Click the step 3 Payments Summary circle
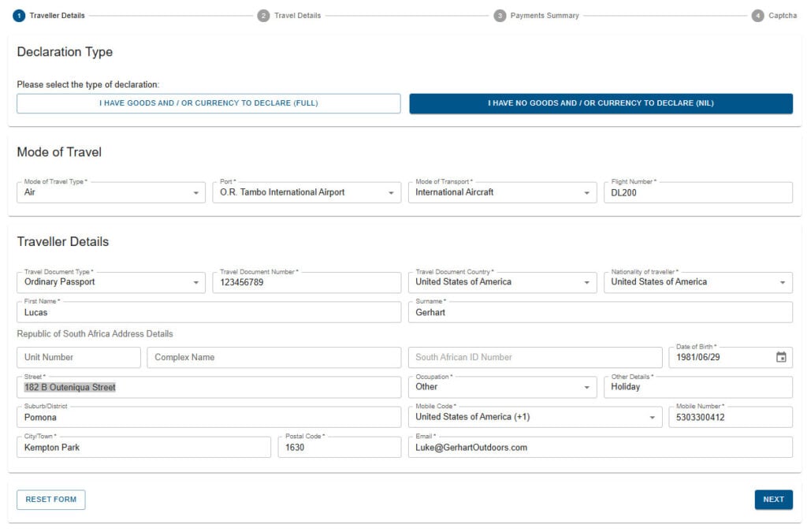The image size is (807, 532). click(x=500, y=16)
